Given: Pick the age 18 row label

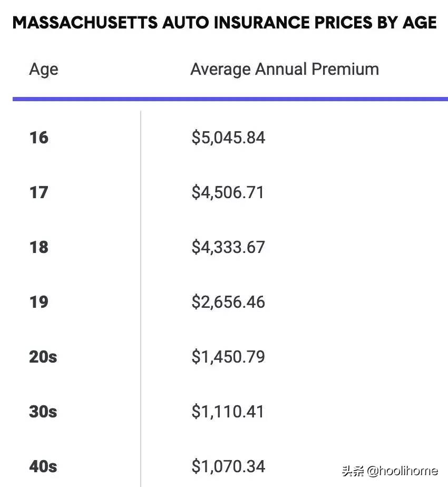Looking at the screenshot, I should (38, 248).
